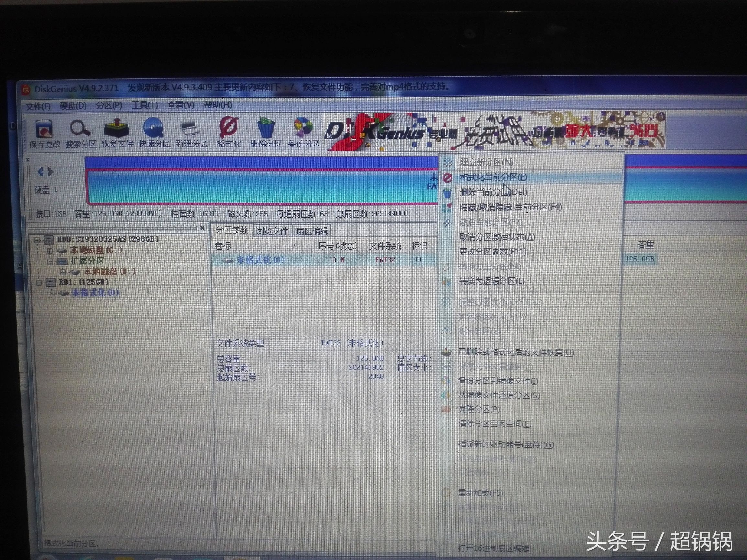Click the next disk arrow above 硬盘 1

[x=51, y=172]
